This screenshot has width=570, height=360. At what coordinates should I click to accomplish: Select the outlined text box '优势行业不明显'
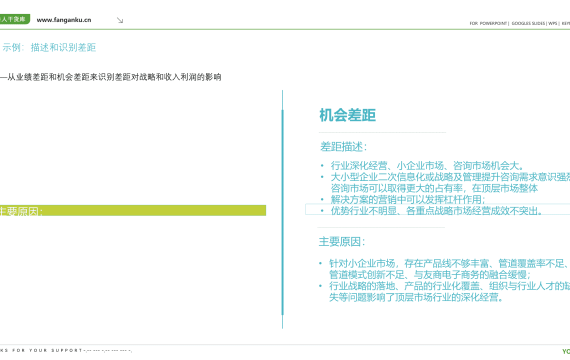(x=438, y=210)
